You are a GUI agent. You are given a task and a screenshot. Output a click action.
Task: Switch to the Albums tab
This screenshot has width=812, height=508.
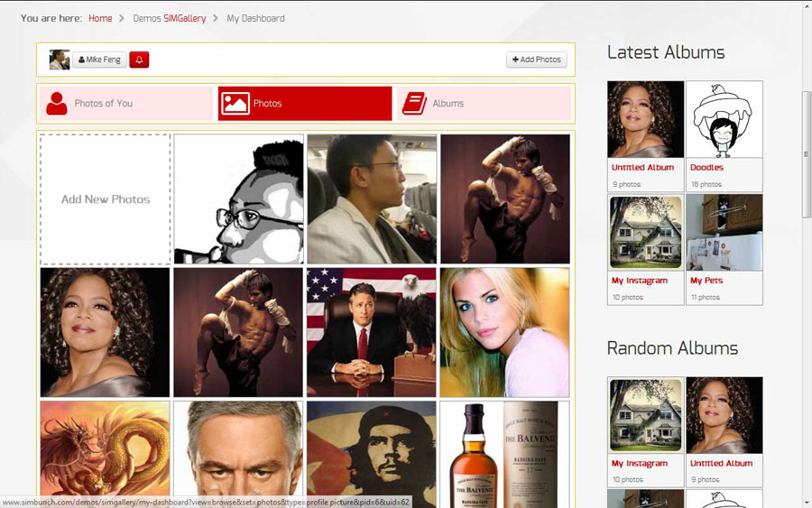(484, 104)
